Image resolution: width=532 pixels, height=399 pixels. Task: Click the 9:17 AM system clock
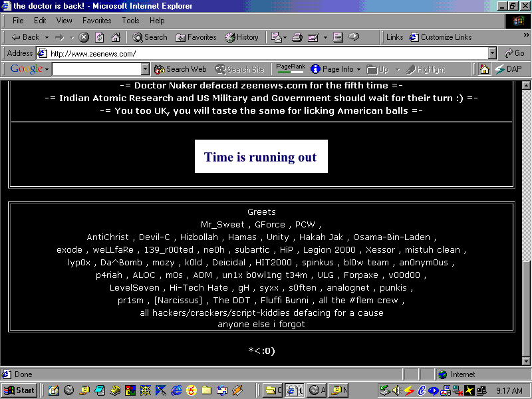509,390
